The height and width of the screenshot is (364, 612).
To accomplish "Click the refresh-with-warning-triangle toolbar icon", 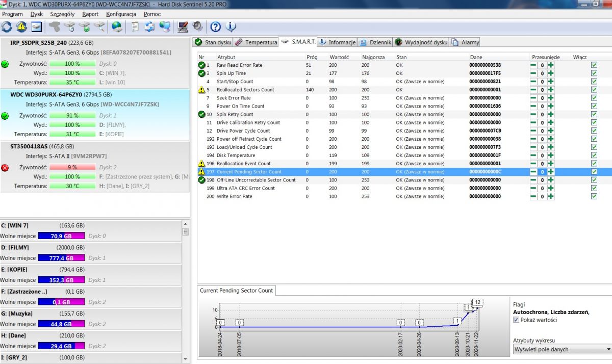I will pos(21,27).
